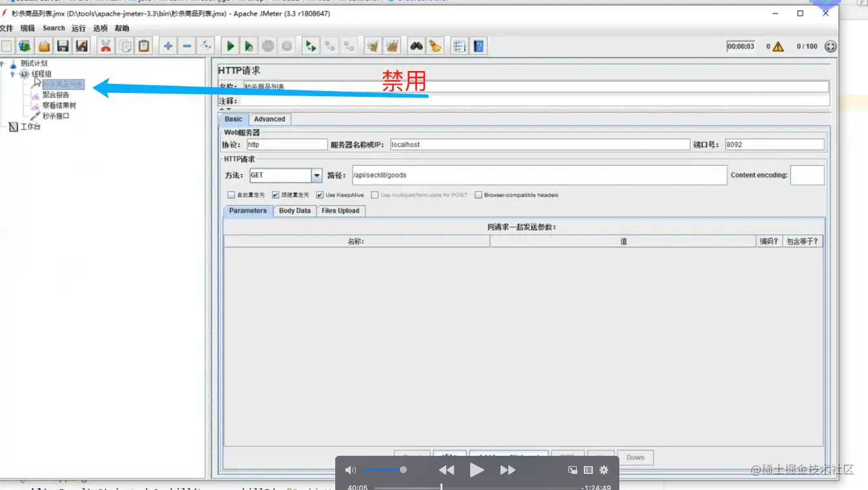Open the Function Helper dialog icon
868x490 pixels.
pos(459,46)
